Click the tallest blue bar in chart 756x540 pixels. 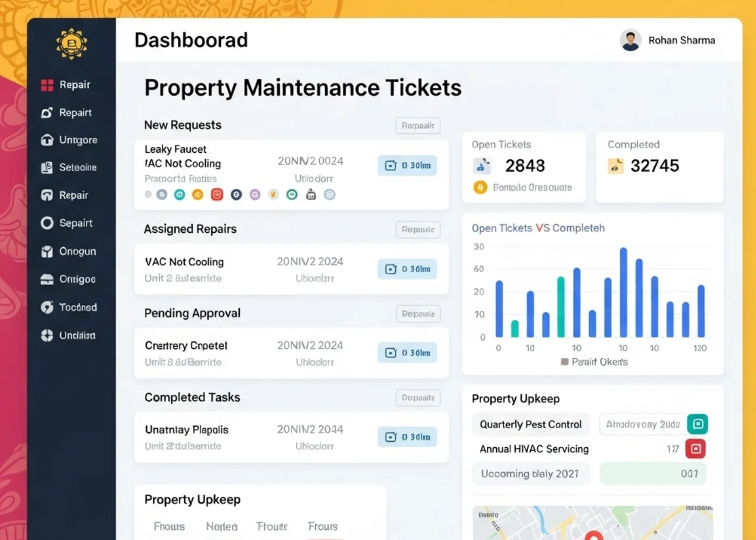tap(623, 292)
